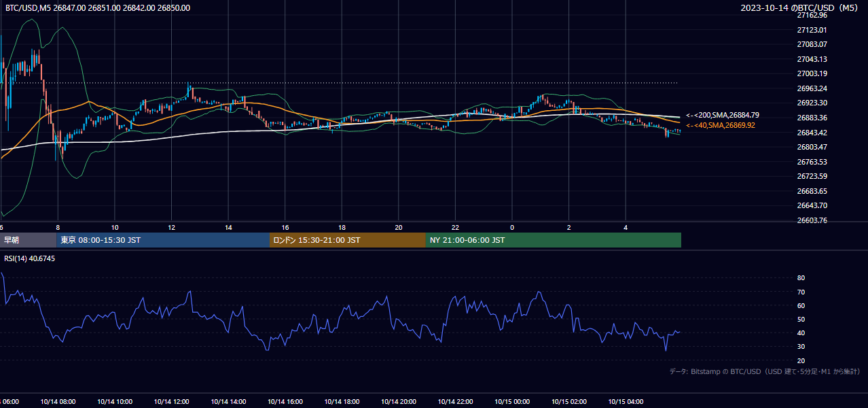The width and height of the screenshot is (868, 408).
Task: Click the RSI scale value 70
Action: (x=801, y=292)
